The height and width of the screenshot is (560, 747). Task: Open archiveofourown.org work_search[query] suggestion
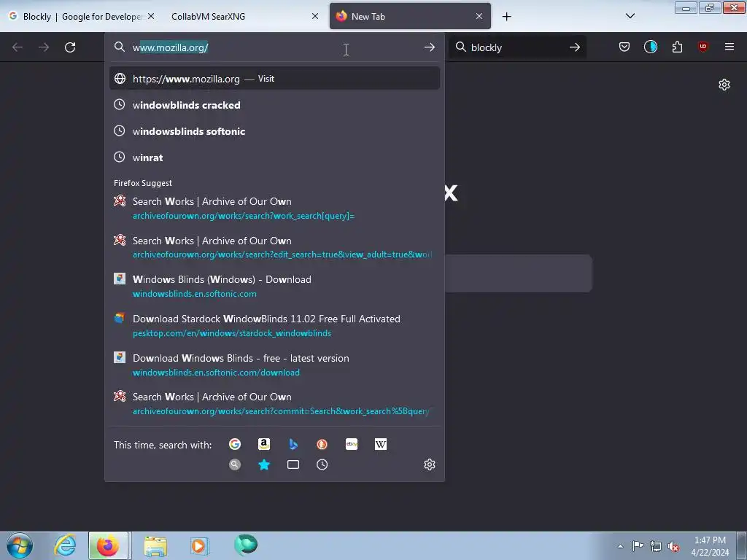(274, 208)
